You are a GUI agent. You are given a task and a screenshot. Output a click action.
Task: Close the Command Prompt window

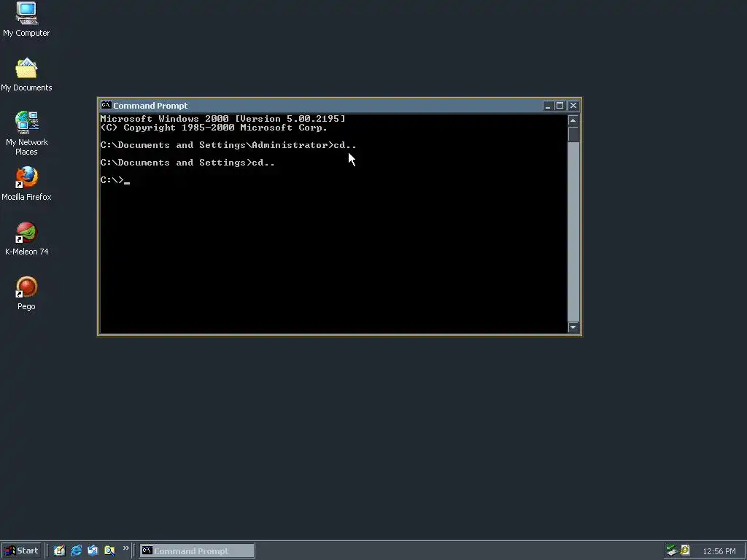573,106
